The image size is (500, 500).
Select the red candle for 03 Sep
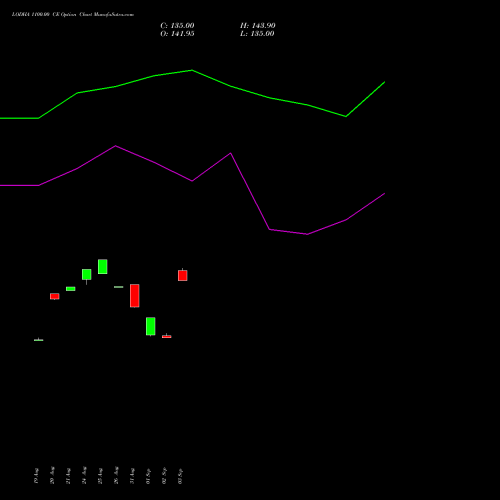(183, 275)
